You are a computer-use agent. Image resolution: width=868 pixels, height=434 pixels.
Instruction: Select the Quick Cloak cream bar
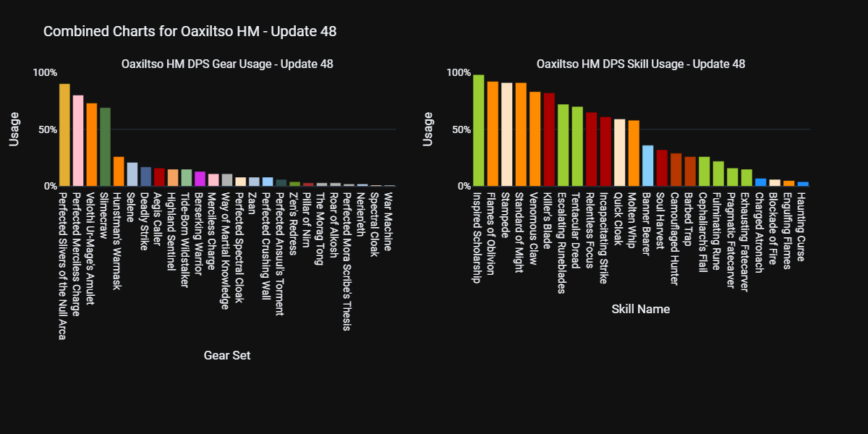point(619,153)
